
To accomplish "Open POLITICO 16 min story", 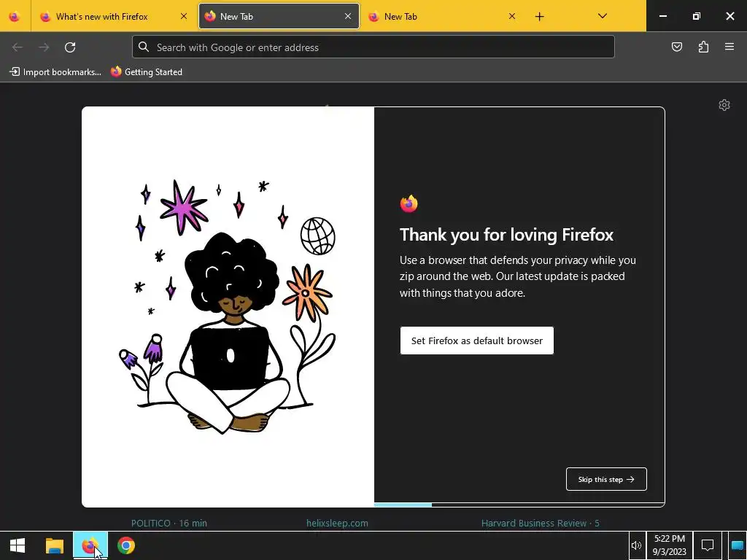I will 169,523.
